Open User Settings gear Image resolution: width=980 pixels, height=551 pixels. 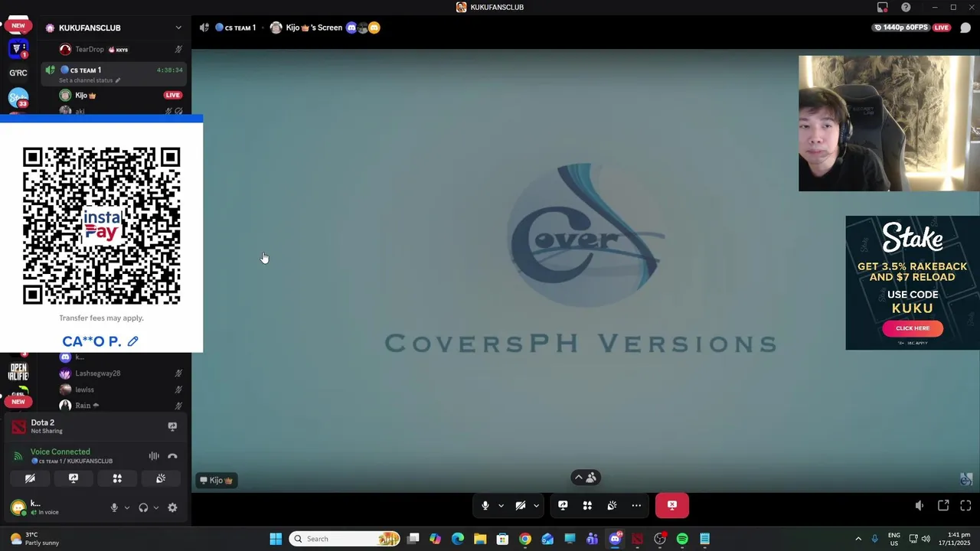(x=172, y=507)
